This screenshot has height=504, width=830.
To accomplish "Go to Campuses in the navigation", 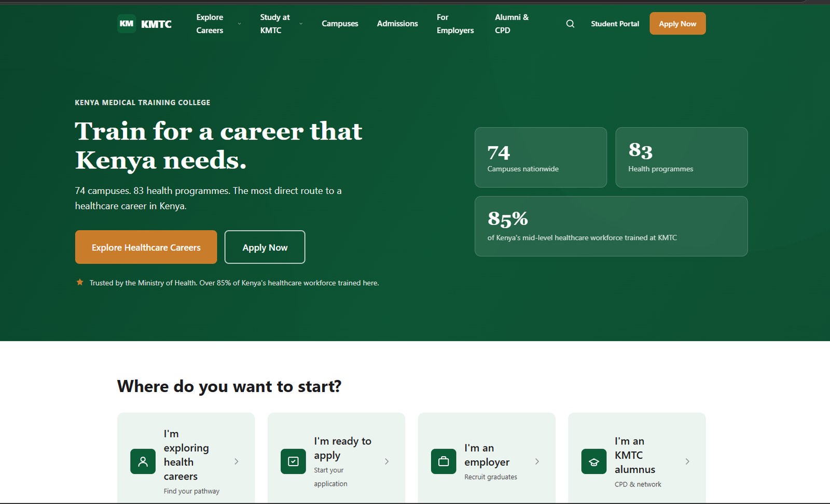I will point(340,24).
